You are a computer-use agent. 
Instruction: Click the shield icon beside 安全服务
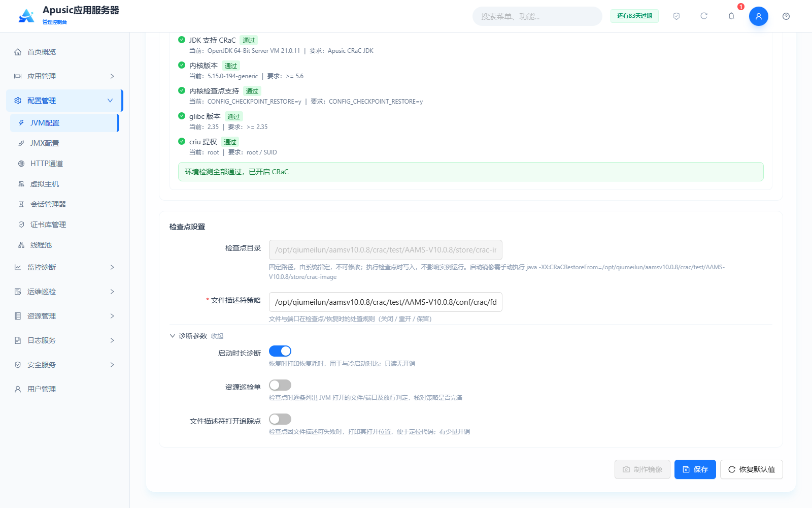pos(18,365)
